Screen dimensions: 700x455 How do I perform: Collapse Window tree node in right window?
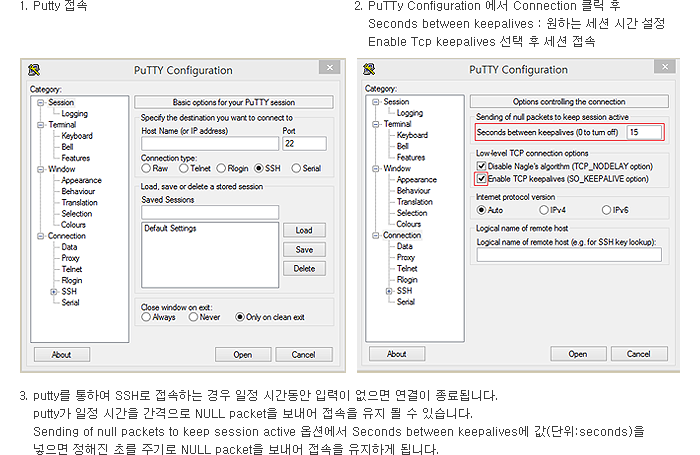coord(376,169)
